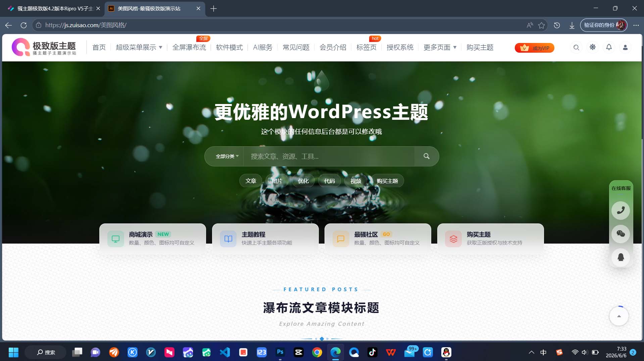Open 全屏瀑布流 nav item
Screen dimensions: 644x361
coord(189,47)
